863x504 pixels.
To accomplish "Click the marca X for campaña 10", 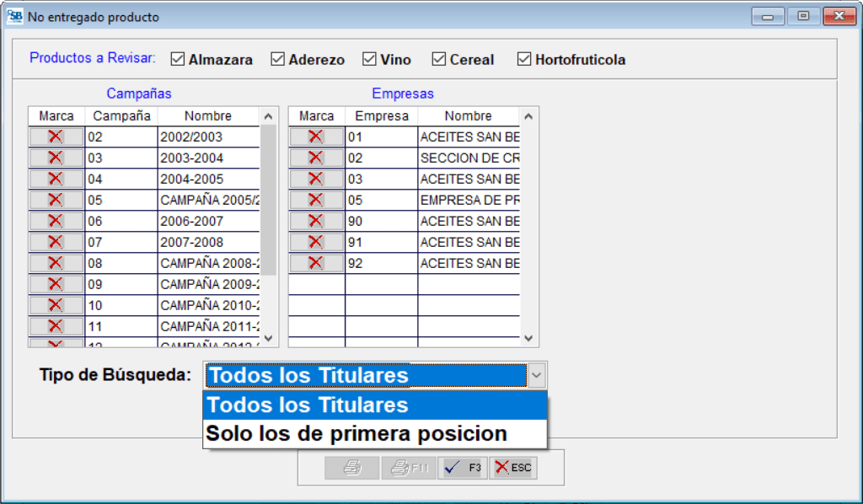I will [x=56, y=304].
